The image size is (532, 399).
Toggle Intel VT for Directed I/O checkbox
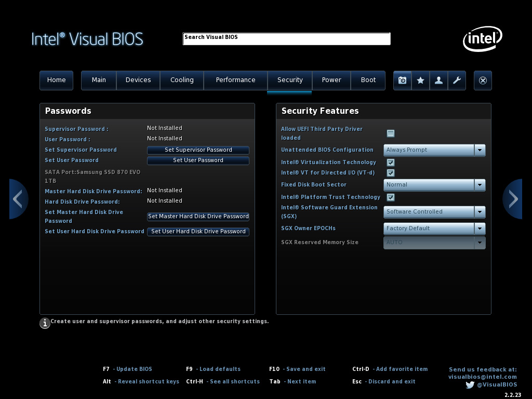pos(391,173)
